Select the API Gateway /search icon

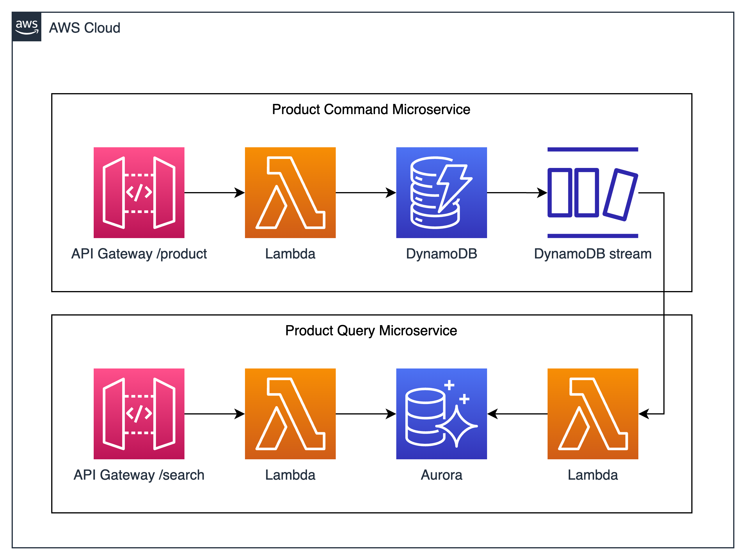139,414
